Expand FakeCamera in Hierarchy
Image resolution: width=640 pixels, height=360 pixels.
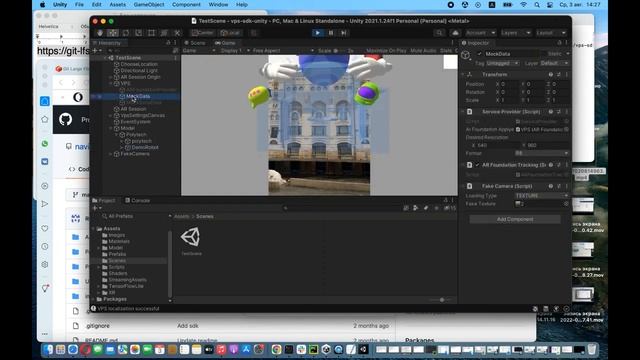coord(110,154)
